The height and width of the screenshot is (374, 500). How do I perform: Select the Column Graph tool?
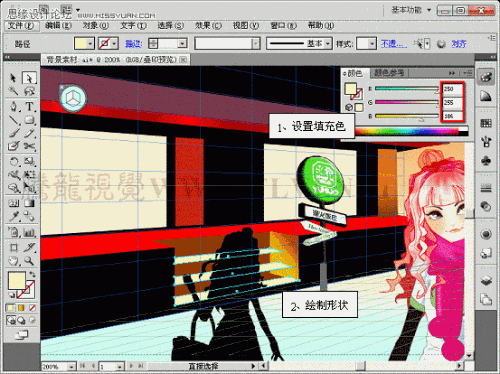29,232
